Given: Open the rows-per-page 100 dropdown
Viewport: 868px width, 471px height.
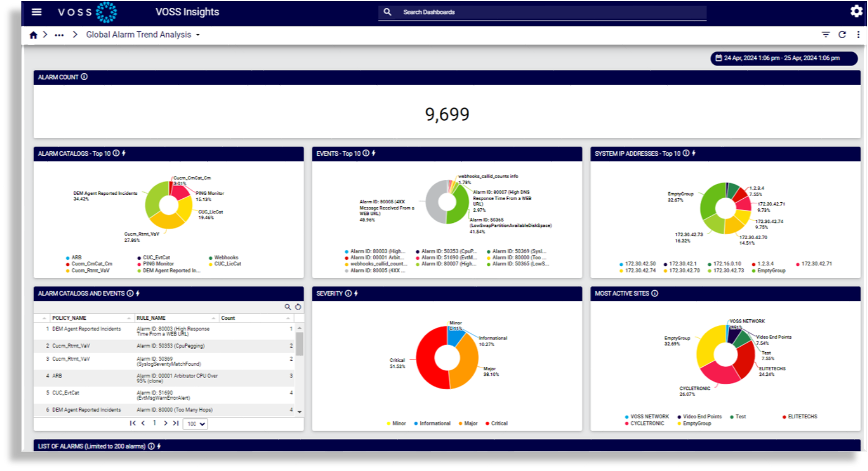Looking at the screenshot, I should click(x=195, y=424).
